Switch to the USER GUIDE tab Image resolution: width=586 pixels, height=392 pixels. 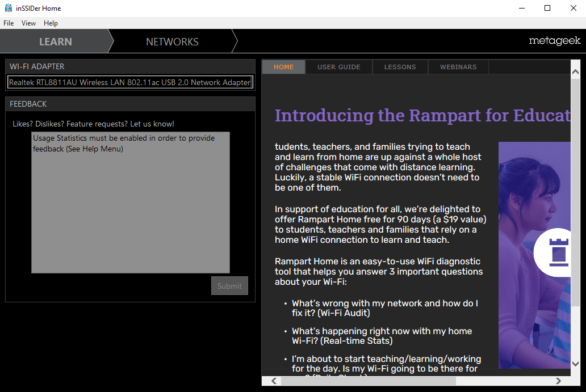pos(338,67)
